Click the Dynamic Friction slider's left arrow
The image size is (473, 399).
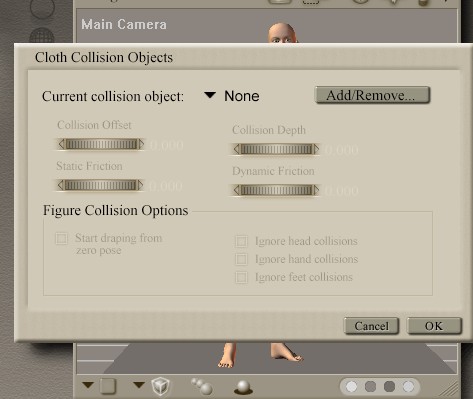tap(236, 190)
